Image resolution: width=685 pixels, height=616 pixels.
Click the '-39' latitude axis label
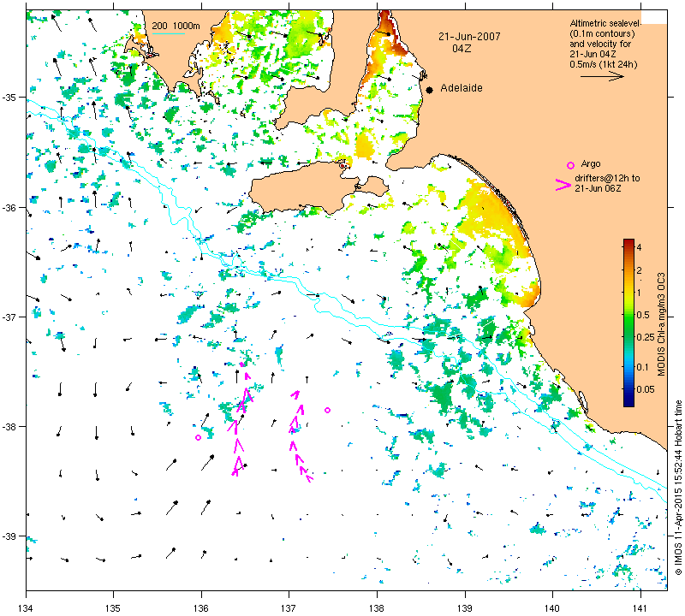point(15,536)
